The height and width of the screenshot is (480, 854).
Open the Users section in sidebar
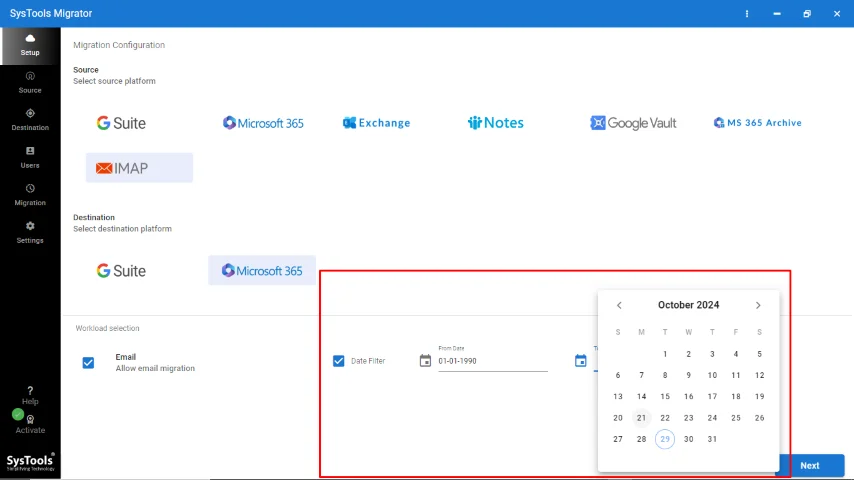[30, 158]
